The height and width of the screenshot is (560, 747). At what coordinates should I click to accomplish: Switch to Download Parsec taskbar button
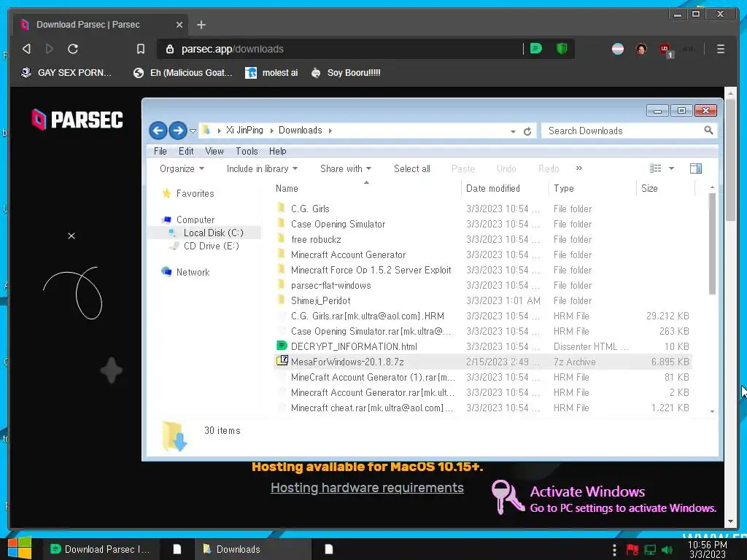click(x=101, y=549)
